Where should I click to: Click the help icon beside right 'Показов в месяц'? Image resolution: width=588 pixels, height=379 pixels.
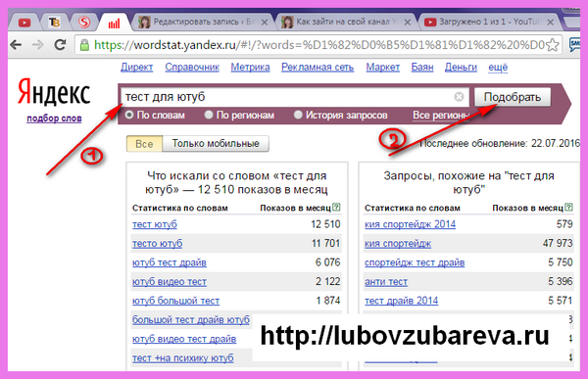[568, 207]
